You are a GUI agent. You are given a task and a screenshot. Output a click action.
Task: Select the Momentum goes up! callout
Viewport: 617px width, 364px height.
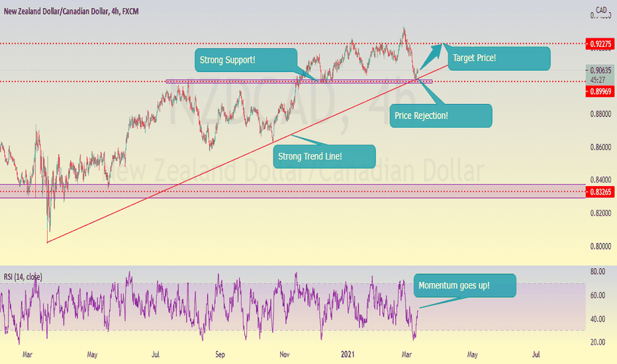point(465,286)
